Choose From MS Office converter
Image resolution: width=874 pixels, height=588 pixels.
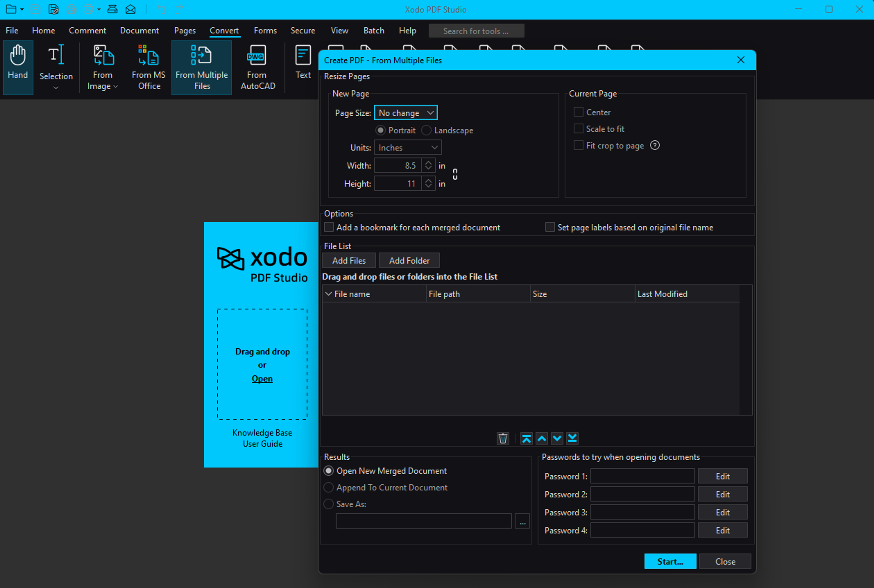click(149, 68)
